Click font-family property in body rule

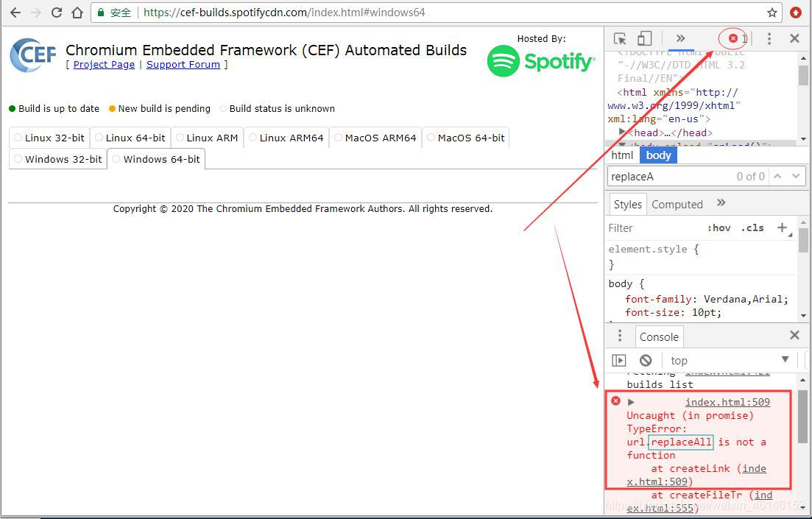(657, 300)
